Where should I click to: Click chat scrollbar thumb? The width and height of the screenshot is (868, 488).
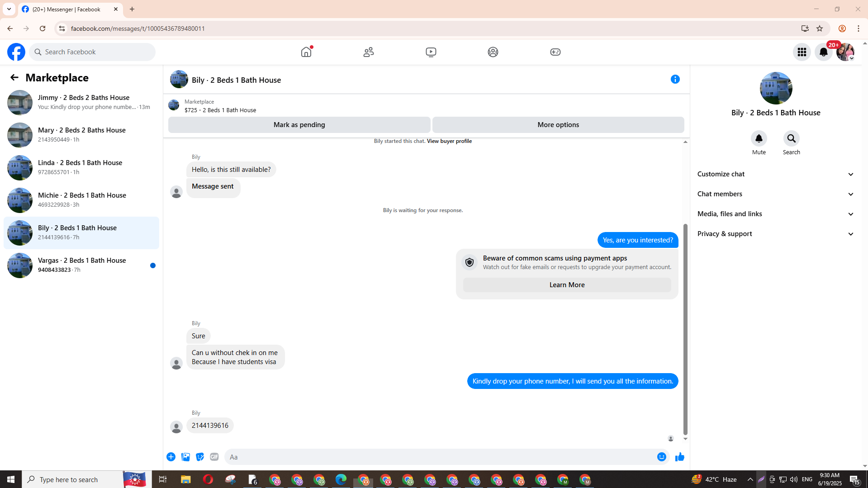685,329
